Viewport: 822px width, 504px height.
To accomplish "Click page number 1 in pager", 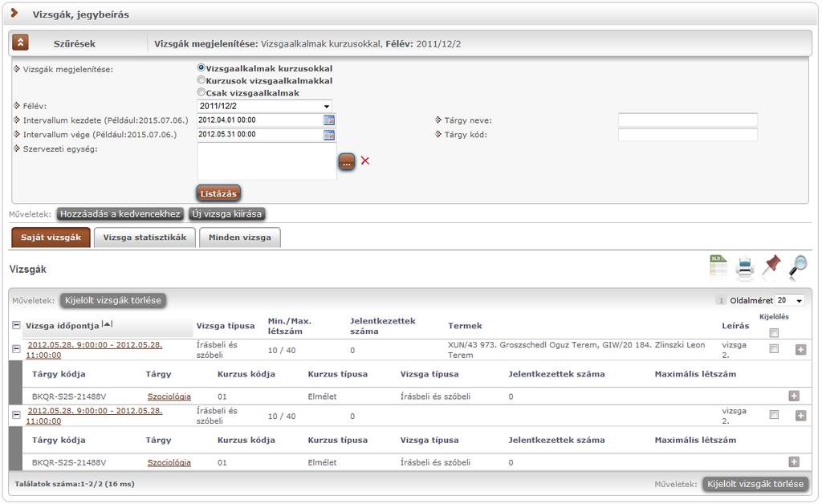I will 722,301.
